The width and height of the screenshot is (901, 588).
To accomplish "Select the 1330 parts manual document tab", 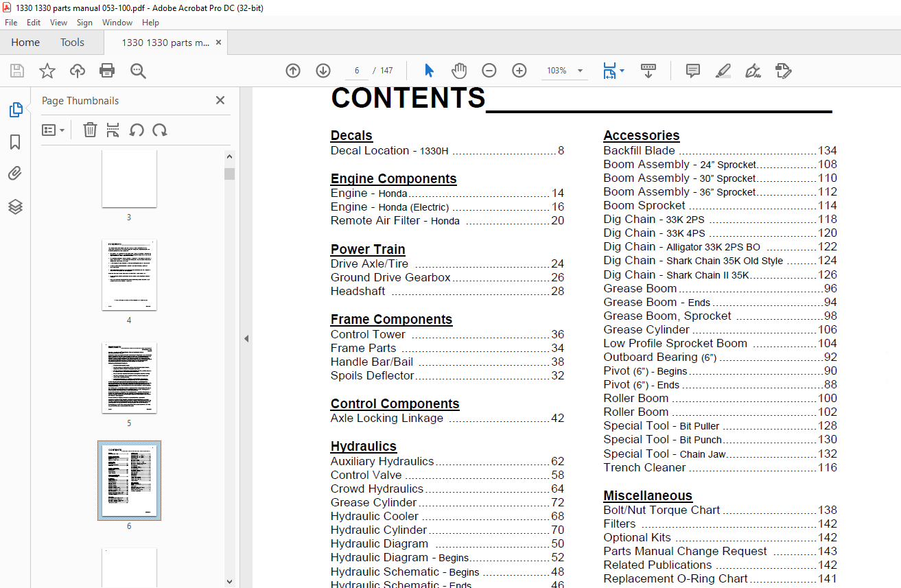I will [165, 43].
